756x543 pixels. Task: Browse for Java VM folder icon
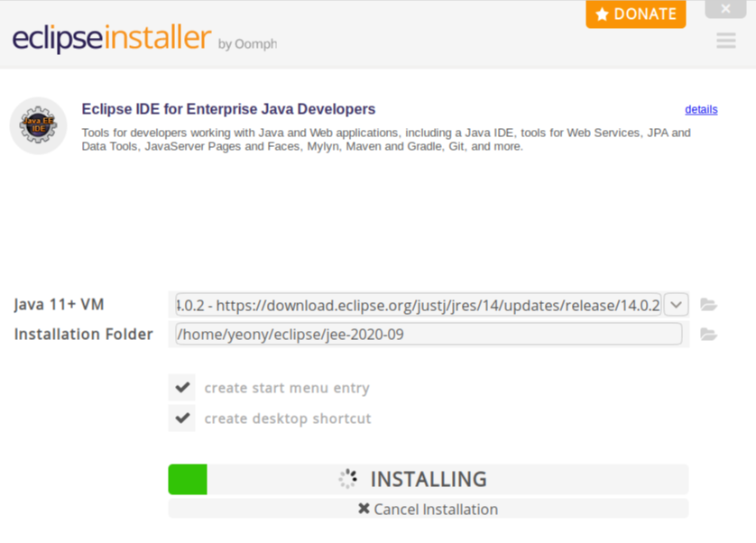tap(708, 305)
